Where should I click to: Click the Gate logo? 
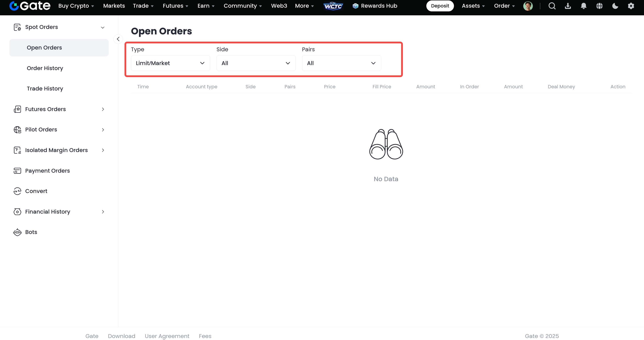tap(30, 6)
